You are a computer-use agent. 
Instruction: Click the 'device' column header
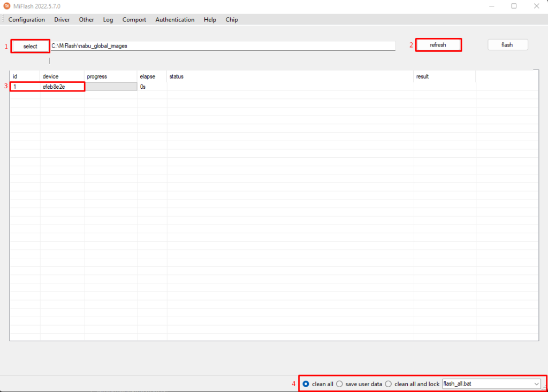click(x=62, y=76)
